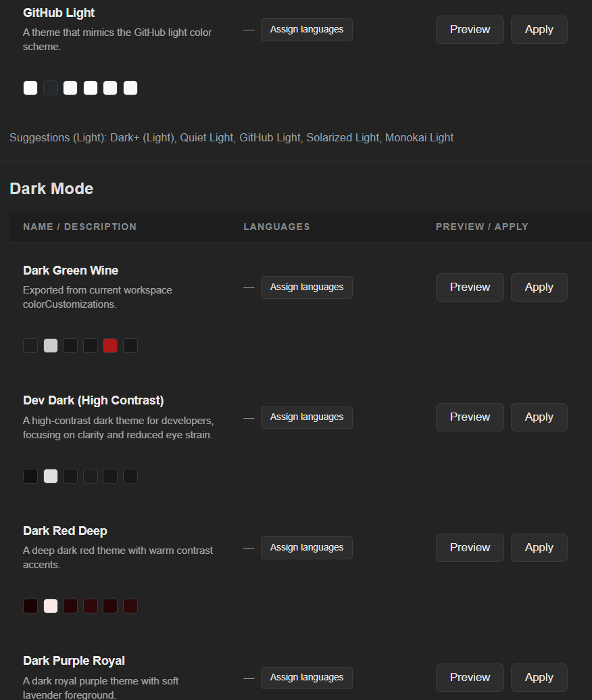Viewport: 592px width, 700px height.
Task: Click the pale pink swatch under Dark Red Deep
Action: point(50,605)
